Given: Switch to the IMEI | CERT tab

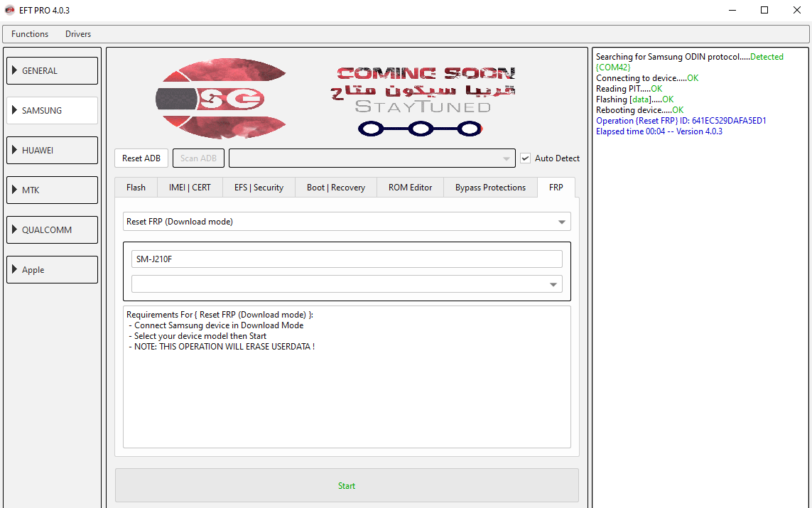Looking at the screenshot, I should pyautogui.click(x=190, y=188).
